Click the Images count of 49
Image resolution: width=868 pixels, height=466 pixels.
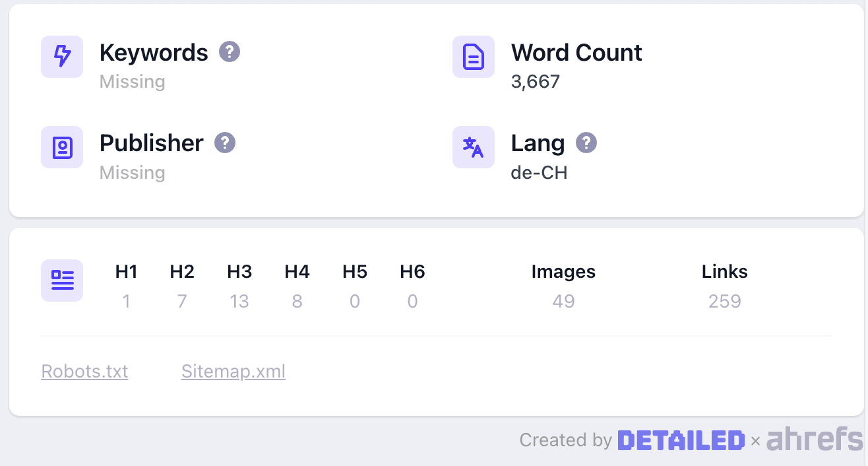[563, 302]
